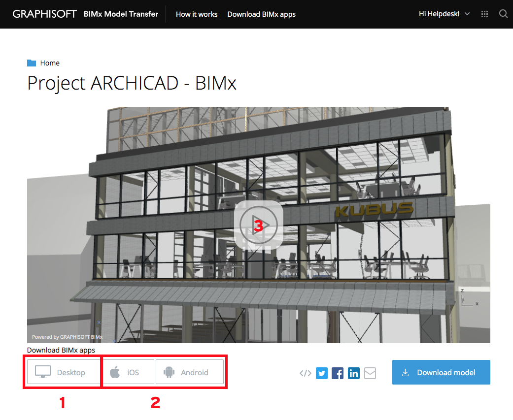Viewport: 513px width, 420px height.
Task: Download the Desktop BIMx app
Action: pos(64,372)
